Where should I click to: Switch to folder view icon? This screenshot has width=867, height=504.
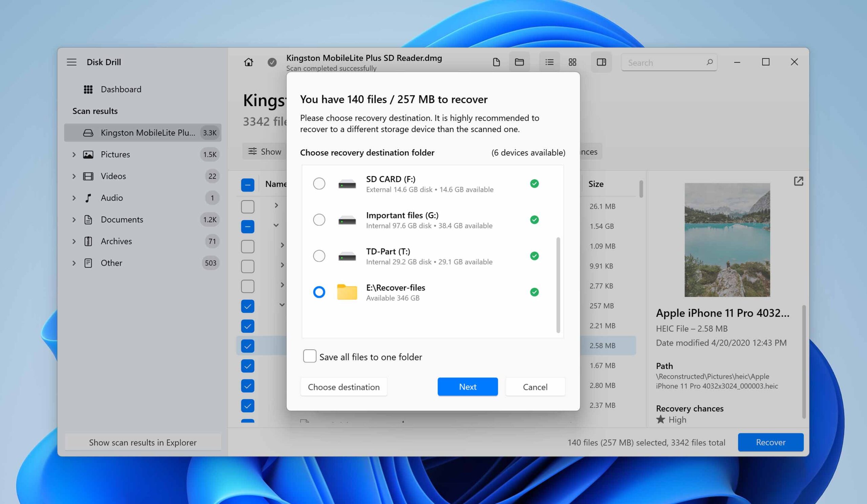(x=519, y=62)
